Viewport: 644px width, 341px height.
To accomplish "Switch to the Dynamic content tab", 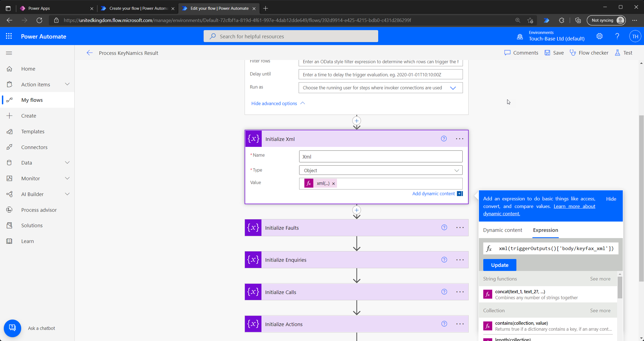I will 502,230.
